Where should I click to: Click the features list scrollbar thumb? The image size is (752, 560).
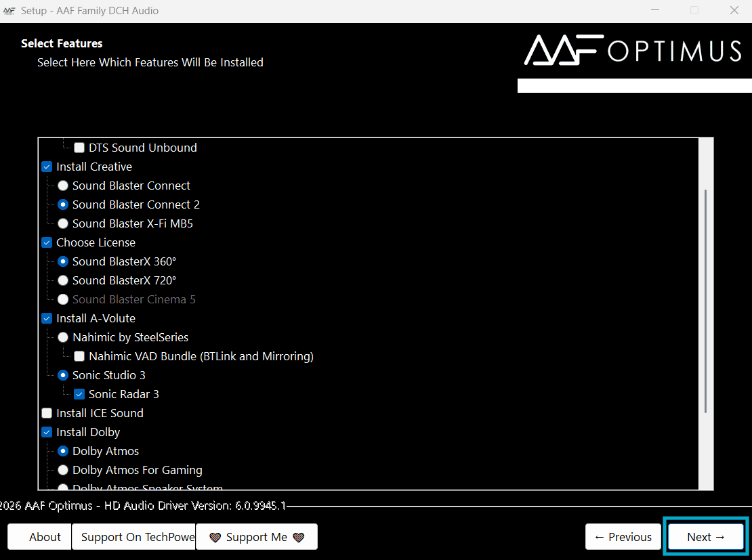coord(705,301)
